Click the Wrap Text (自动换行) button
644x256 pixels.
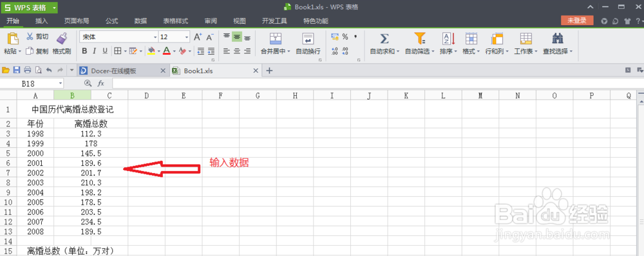pos(308,44)
